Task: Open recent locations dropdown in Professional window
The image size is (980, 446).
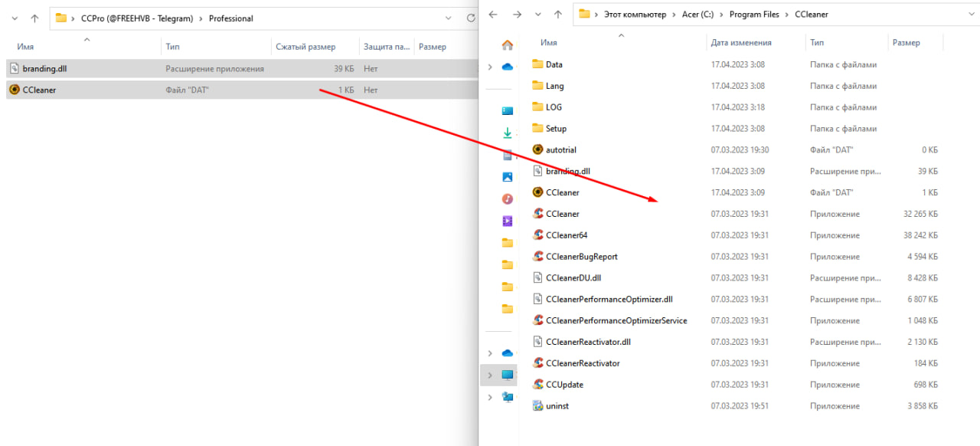Action: point(15,18)
